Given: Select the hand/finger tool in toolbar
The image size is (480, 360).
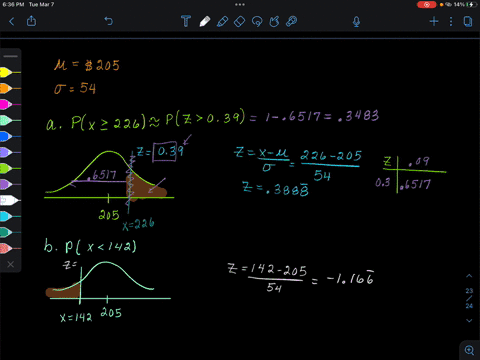Looking at the screenshot, I should coord(274,21).
